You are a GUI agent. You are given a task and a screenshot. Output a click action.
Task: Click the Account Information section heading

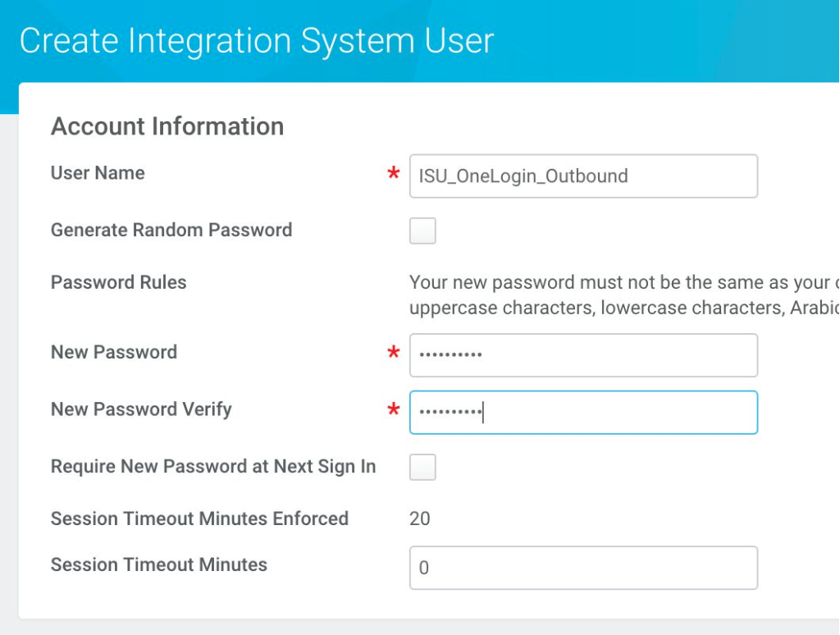[x=167, y=126]
